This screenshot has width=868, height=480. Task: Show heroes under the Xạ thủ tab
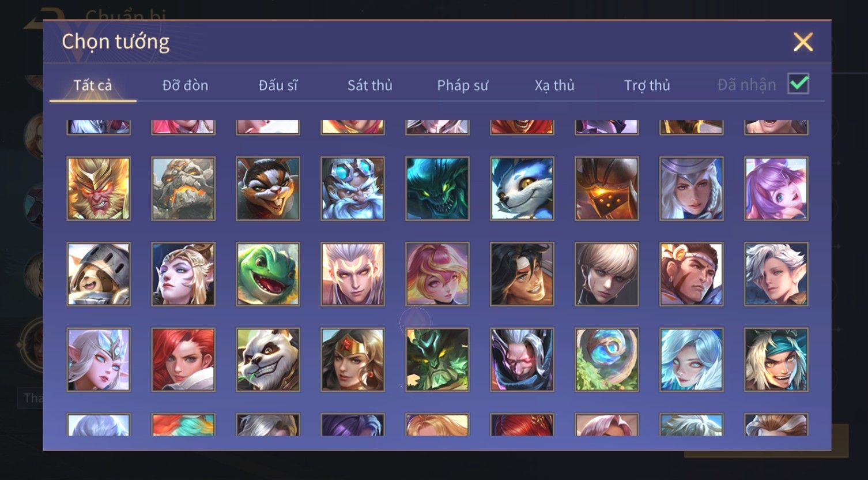click(554, 85)
